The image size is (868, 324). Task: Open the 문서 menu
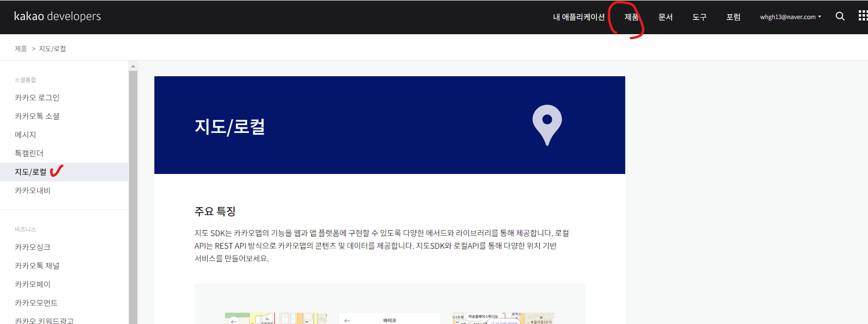[665, 17]
